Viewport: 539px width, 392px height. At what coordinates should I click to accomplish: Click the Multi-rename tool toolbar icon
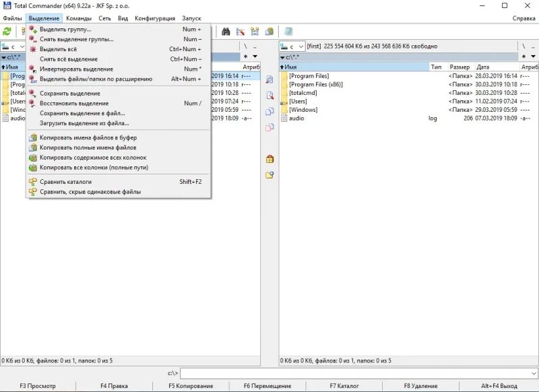[241, 32]
